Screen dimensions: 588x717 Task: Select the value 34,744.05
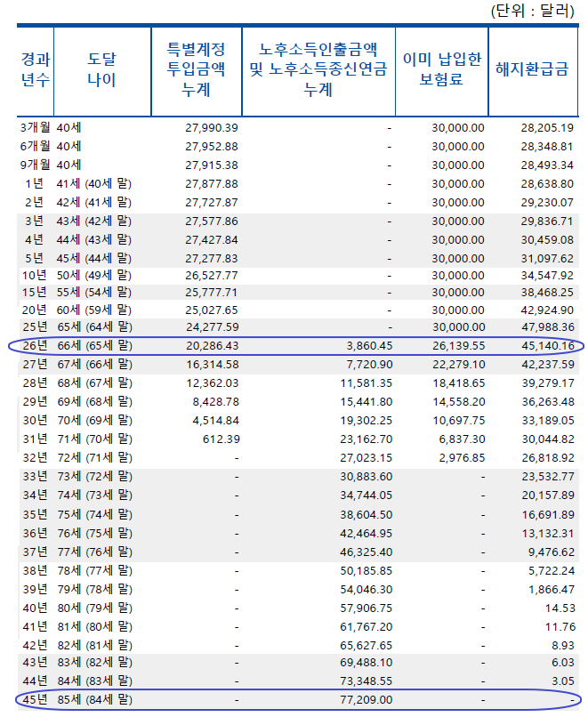coord(366,495)
